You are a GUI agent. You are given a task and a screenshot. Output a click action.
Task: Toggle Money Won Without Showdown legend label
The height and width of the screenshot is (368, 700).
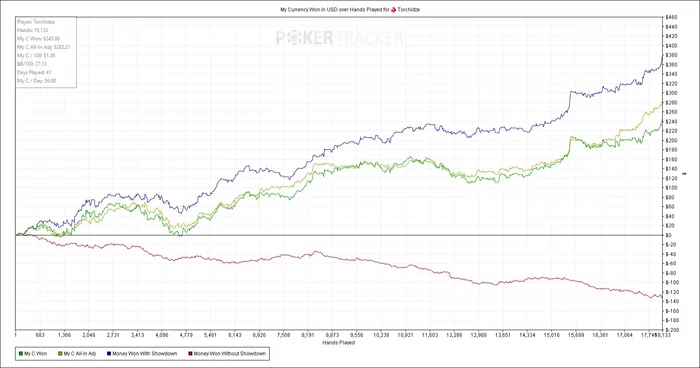(x=229, y=354)
